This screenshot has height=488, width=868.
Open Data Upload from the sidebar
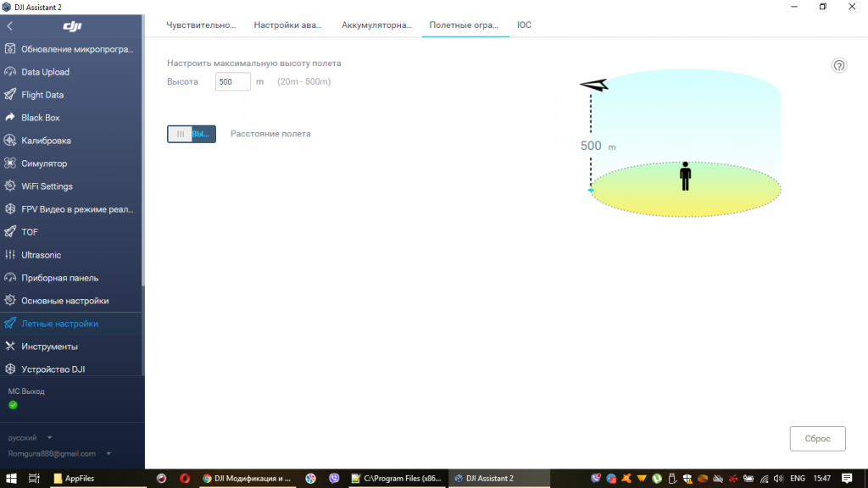point(46,72)
